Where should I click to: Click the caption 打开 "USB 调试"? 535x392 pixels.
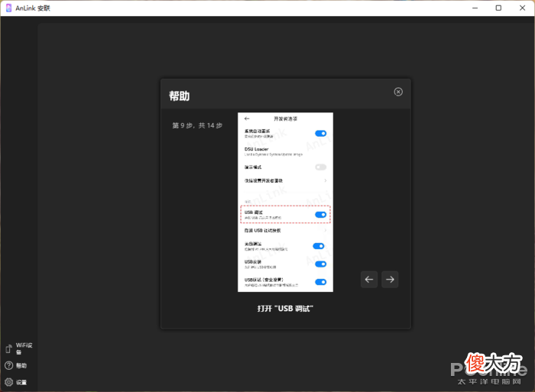pyautogui.click(x=285, y=309)
